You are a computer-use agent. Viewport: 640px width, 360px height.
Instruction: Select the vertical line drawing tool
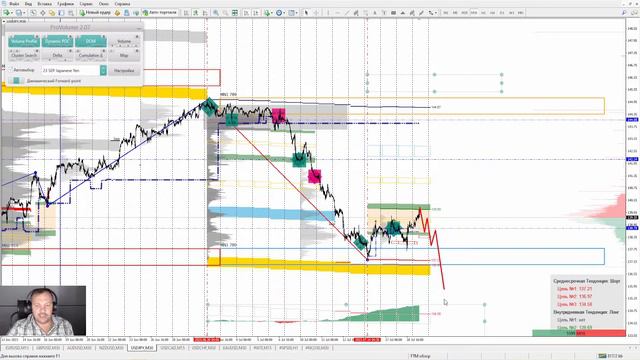point(328,13)
